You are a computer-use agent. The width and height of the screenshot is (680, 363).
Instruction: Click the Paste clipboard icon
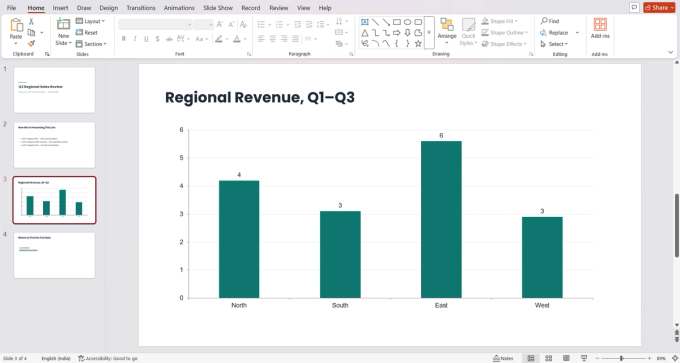pos(16,25)
